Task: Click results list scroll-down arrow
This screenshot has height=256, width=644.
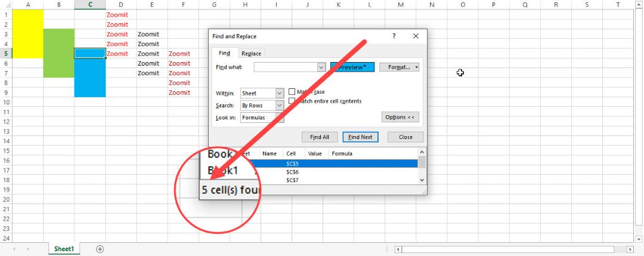Action: [422, 180]
